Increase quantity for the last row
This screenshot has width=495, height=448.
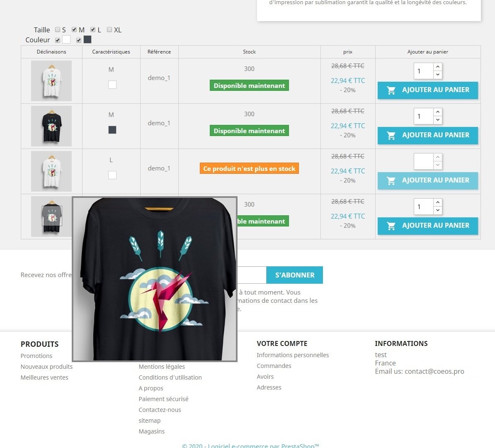tap(437, 202)
